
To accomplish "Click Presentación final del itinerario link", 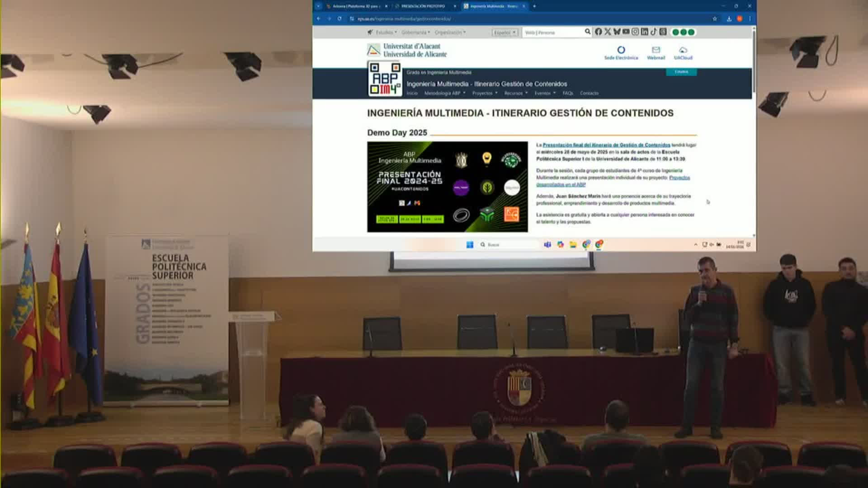I will tap(606, 145).
